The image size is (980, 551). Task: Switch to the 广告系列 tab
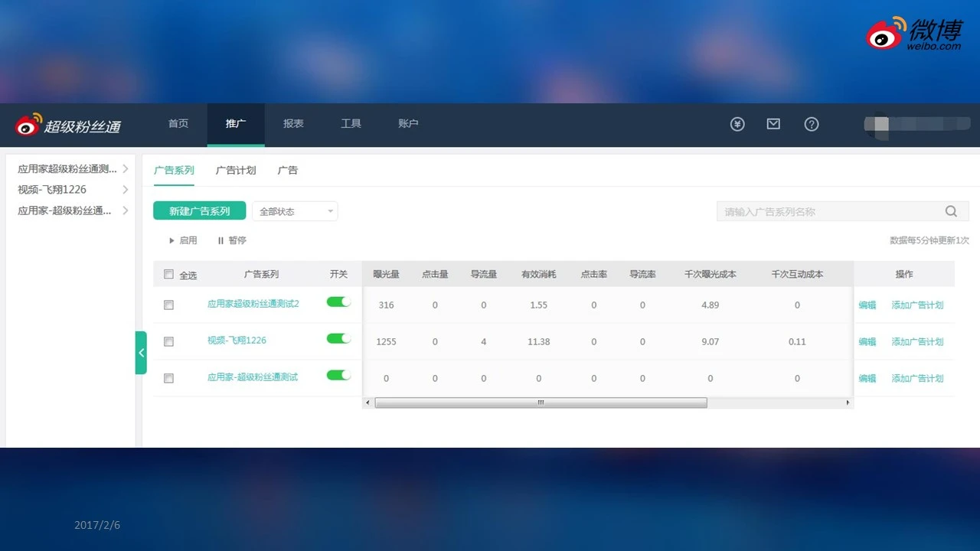pyautogui.click(x=174, y=171)
